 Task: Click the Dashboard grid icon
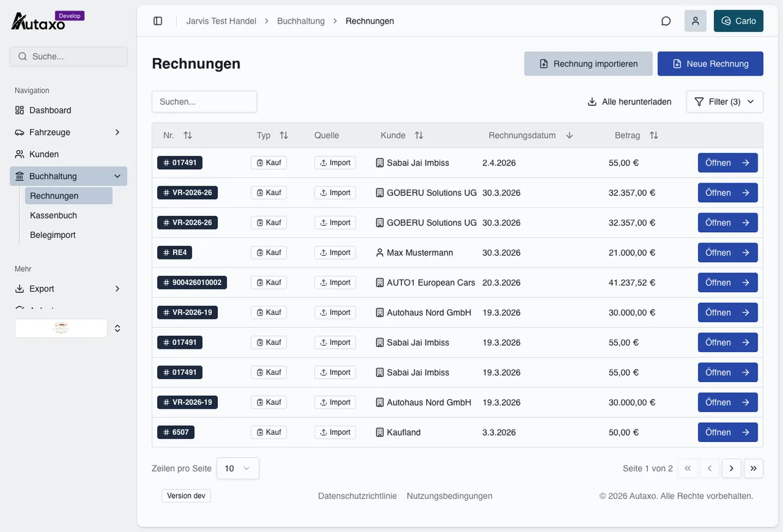tap(20, 110)
